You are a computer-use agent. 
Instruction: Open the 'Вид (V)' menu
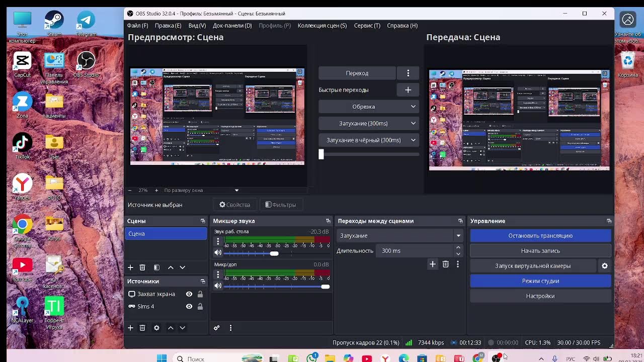click(x=197, y=26)
